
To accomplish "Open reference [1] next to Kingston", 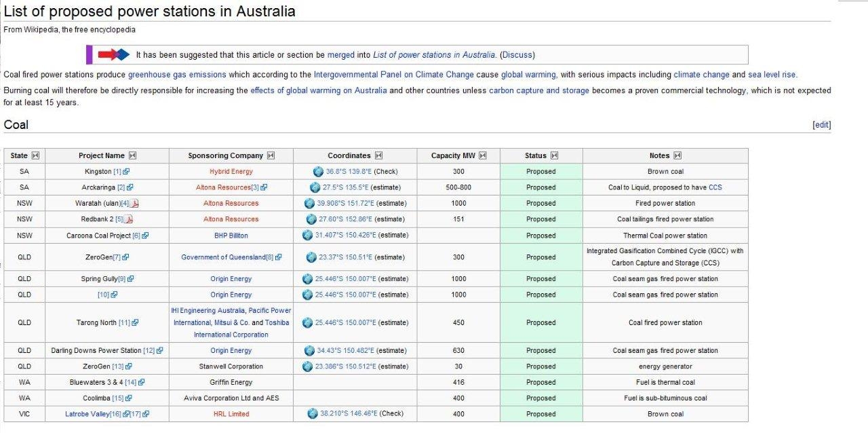I will [117, 172].
